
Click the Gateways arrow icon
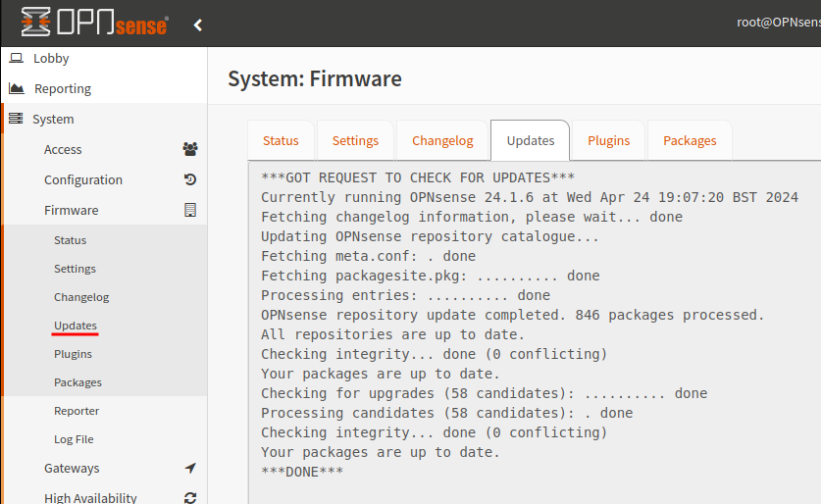190,468
